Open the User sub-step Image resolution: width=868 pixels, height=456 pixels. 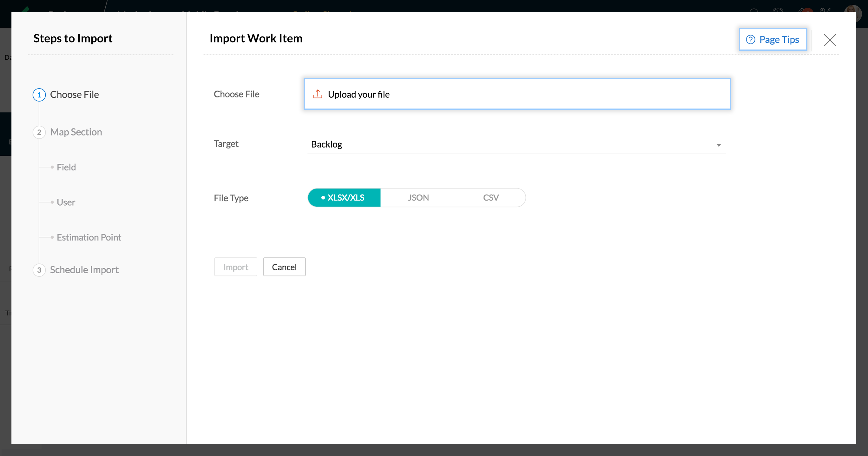[x=66, y=202]
